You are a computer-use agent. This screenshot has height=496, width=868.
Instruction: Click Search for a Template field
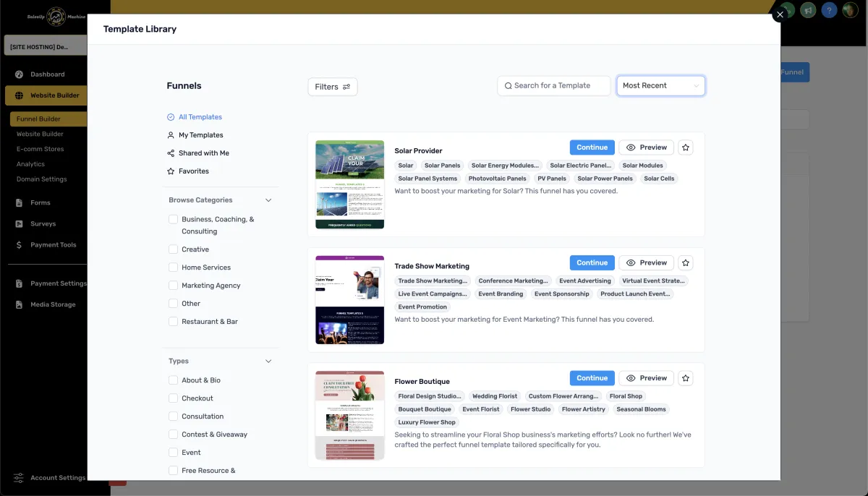(554, 85)
